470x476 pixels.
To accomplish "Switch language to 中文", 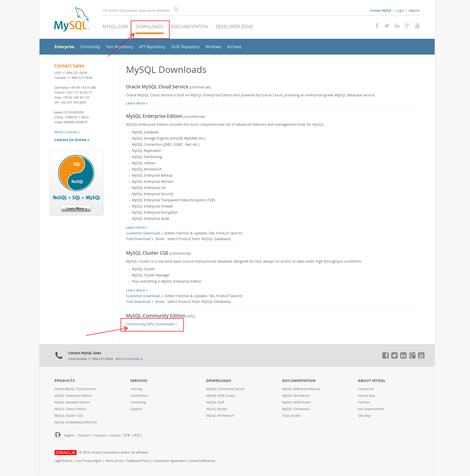I will click(x=137, y=435).
